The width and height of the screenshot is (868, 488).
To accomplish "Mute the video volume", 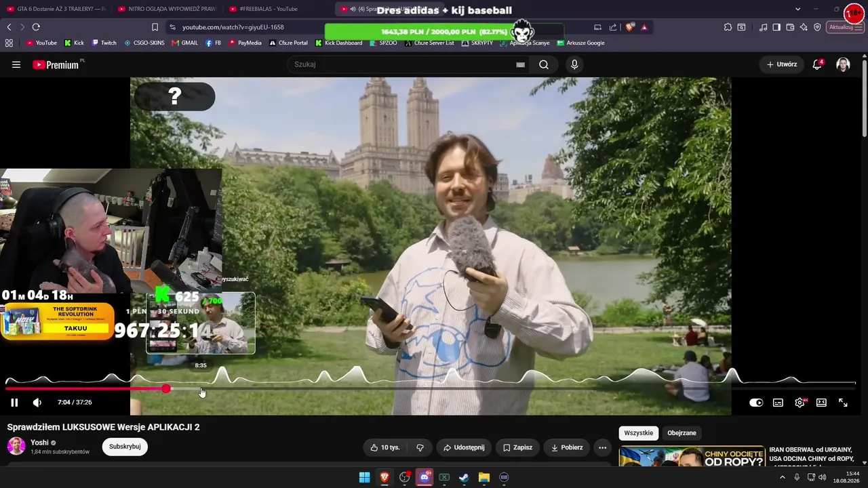I will pyautogui.click(x=37, y=403).
